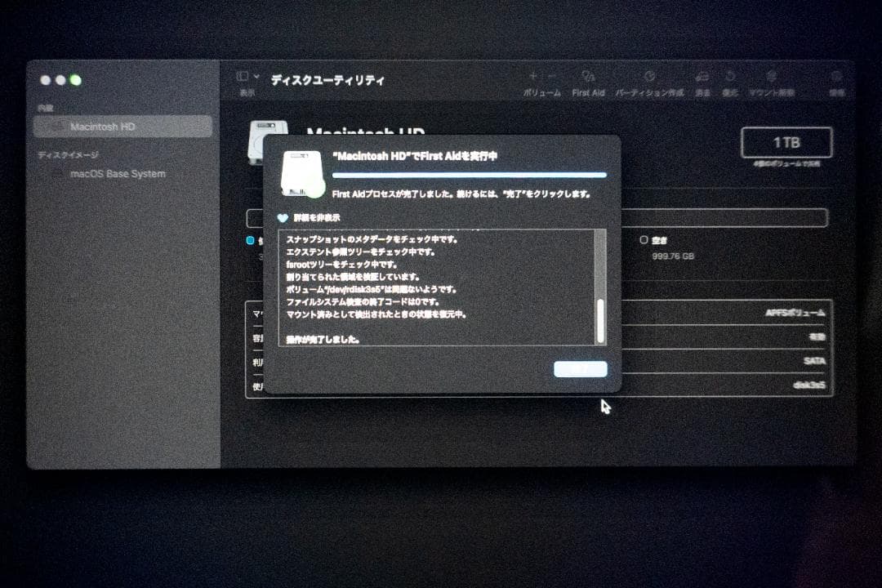This screenshot has width=882, height=588.
Task: Run First Aid from the toolbar
Action: point(586,78)
